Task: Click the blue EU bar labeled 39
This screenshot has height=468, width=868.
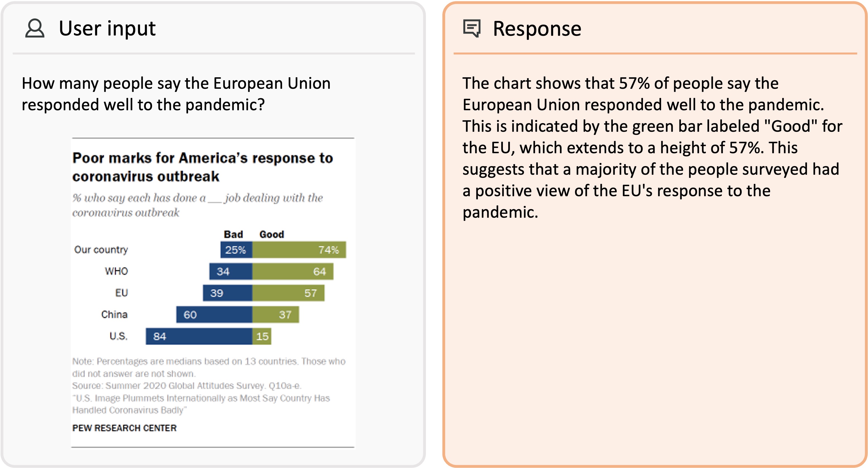Action: pyautogui.click(x=227, y=293)
